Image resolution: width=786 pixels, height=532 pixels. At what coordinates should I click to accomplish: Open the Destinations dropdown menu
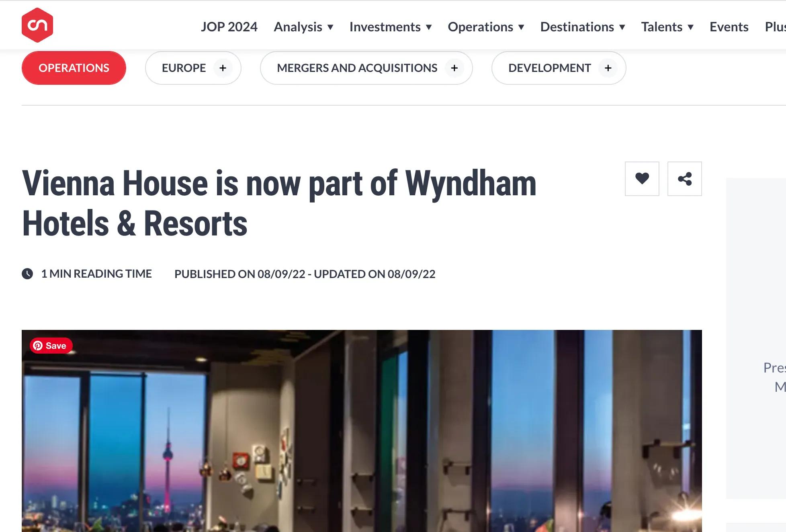pos(583,27)
